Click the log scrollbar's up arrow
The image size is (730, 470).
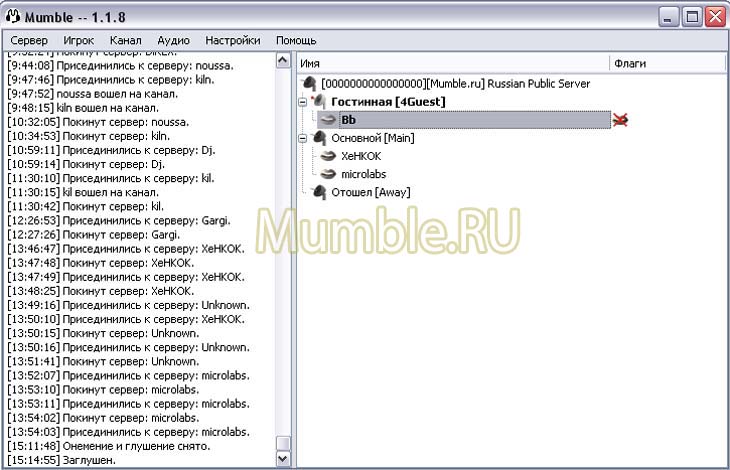coord(282,60)
